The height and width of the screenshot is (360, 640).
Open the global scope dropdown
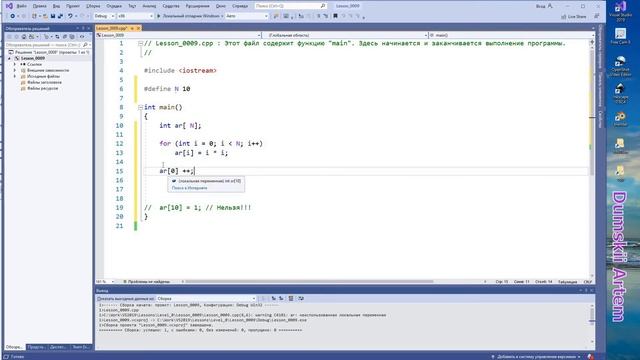[x=345, y=36]
